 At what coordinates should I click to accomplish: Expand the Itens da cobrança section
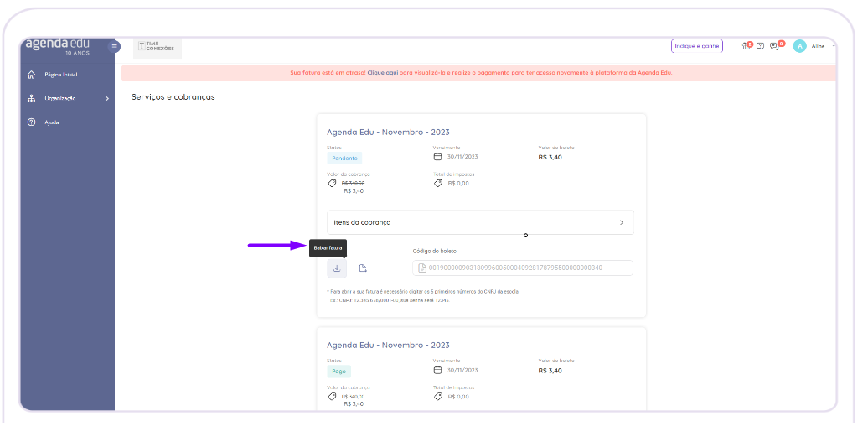[x=480, y=222]
